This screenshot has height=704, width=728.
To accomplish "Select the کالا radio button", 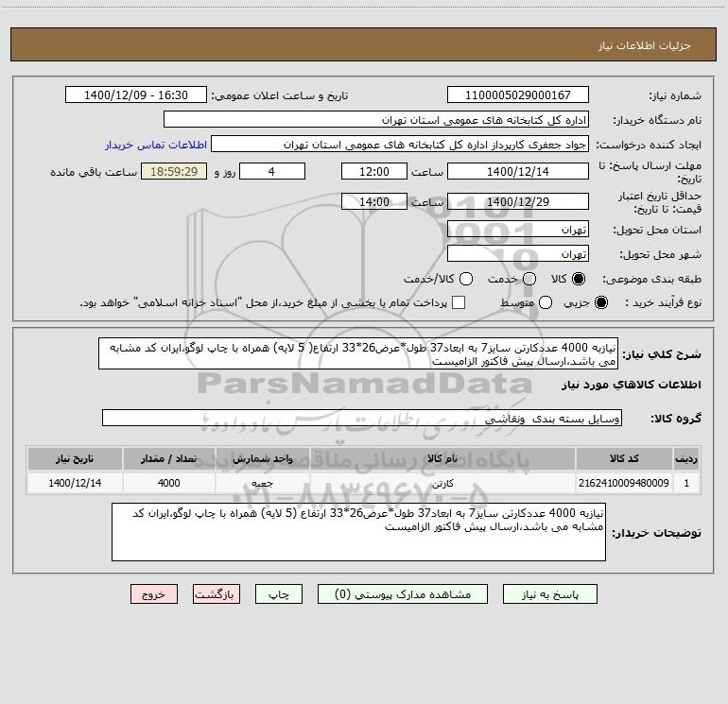I will pyautogui.click(x=579, y=279).
